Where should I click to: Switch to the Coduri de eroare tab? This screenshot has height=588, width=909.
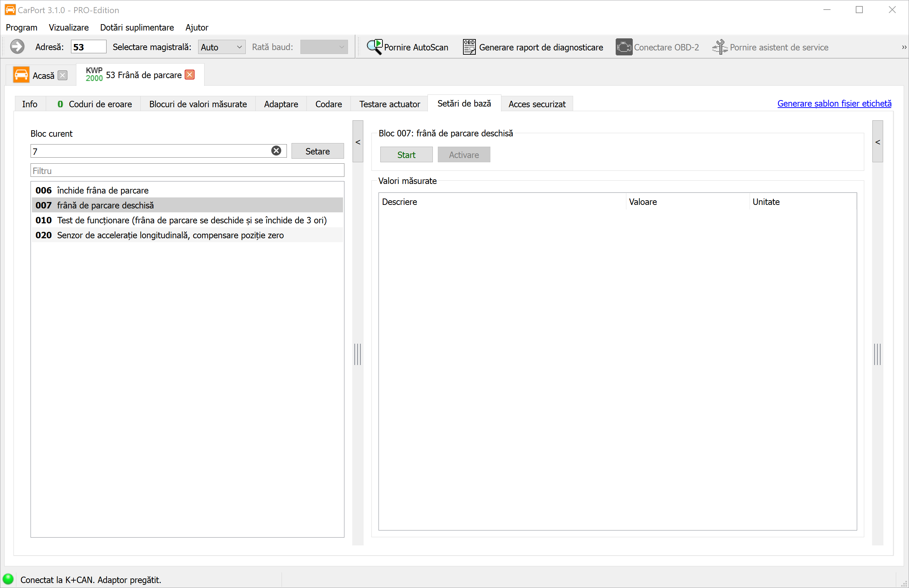click(94, 104)
